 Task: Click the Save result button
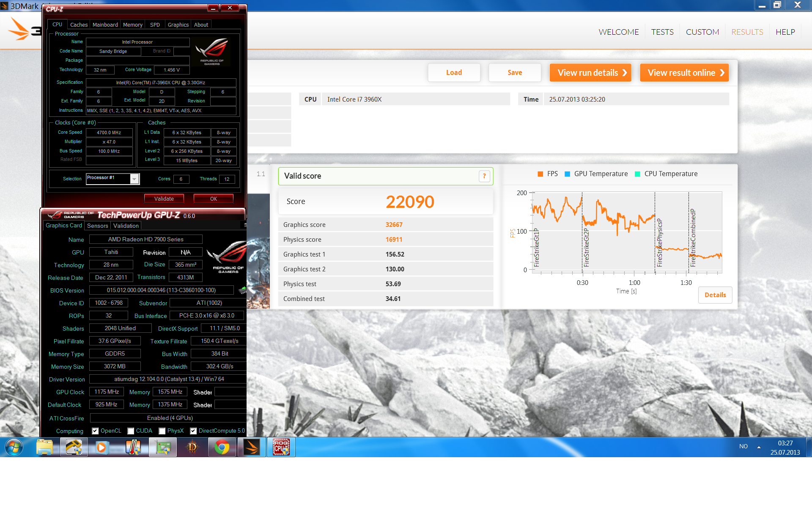click(x=515, y=73)
